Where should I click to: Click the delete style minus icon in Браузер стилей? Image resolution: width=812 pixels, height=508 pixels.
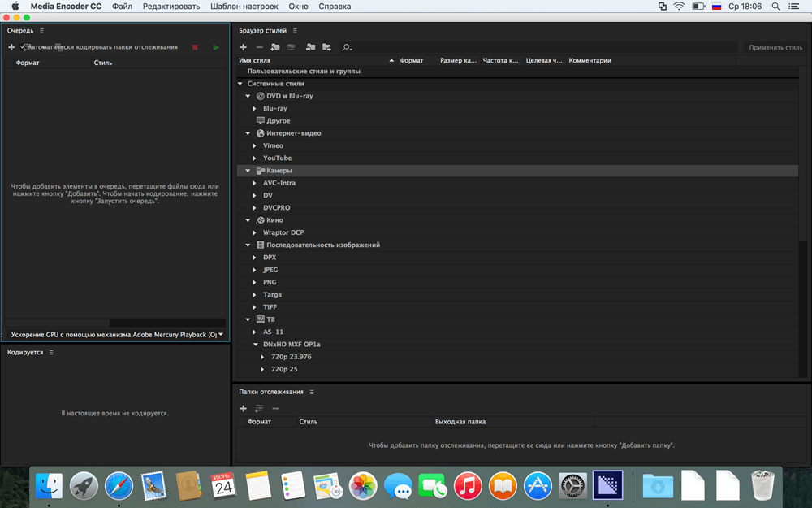[x=260, y=47]
